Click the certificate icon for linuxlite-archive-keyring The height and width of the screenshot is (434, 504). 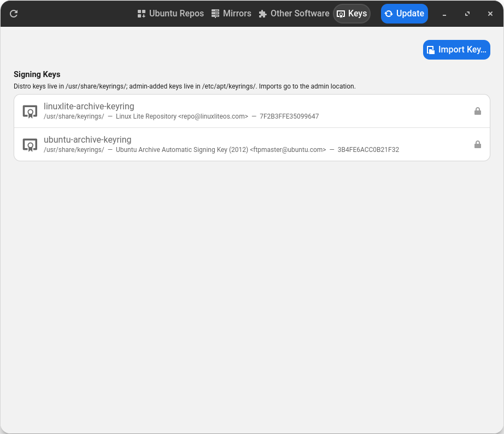(30, 111)
